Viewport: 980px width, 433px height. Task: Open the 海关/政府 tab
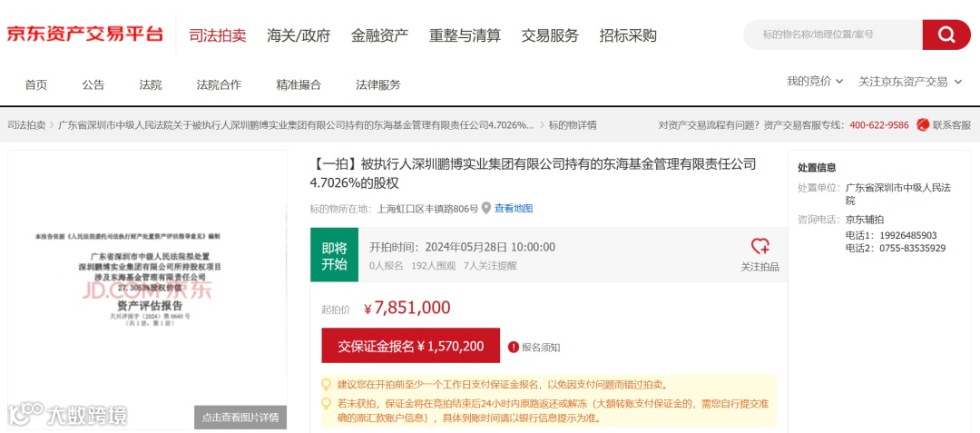299,35
